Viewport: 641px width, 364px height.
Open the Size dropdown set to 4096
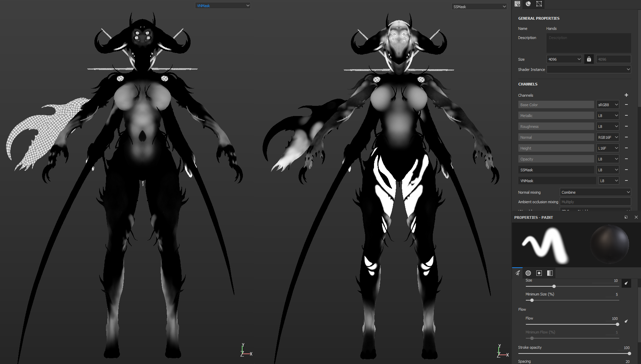coord(564,59)
